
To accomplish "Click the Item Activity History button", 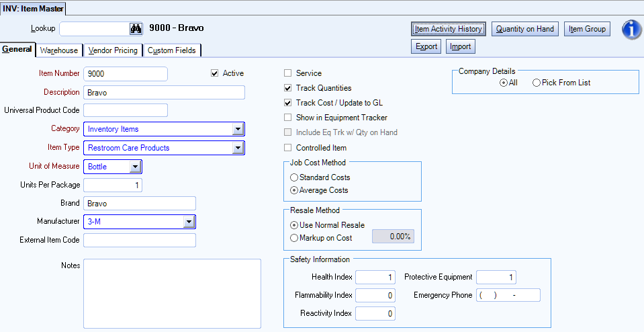I will [x=448, y=29].
